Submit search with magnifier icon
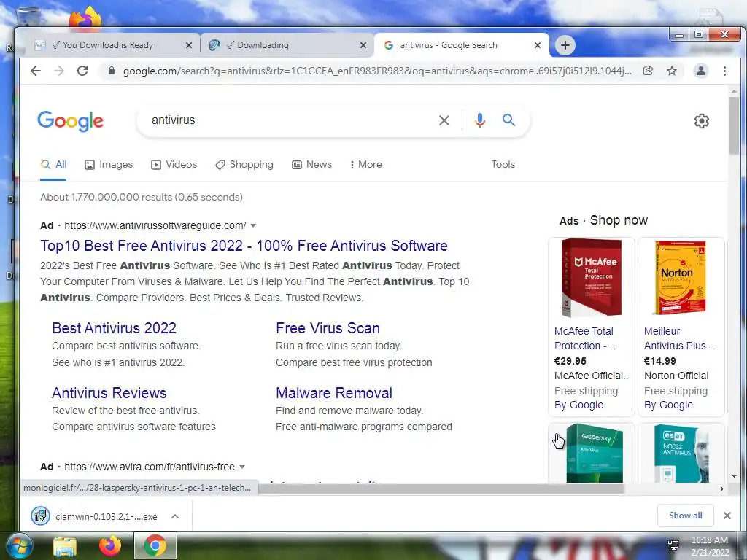747x560 pixels. tap(508, 120)
